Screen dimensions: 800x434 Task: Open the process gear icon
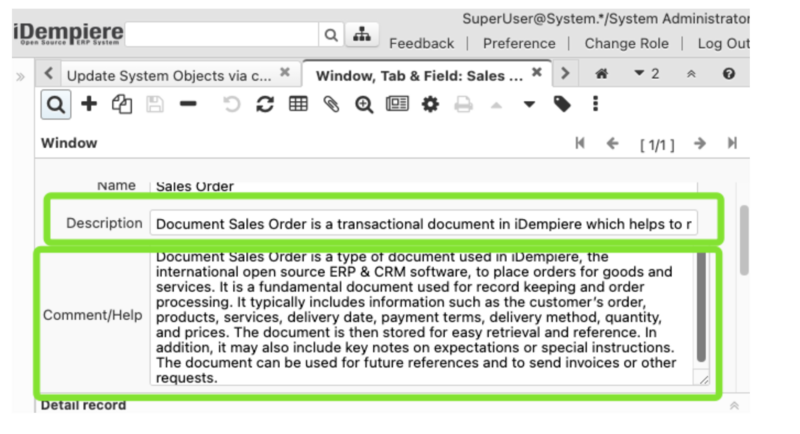coord(430,104)
